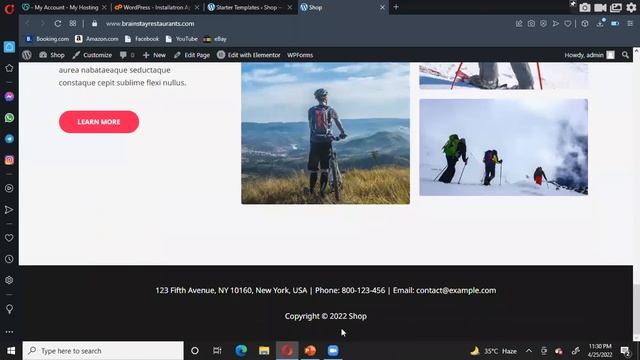Open the taskbar clock and date

point(600,351)
